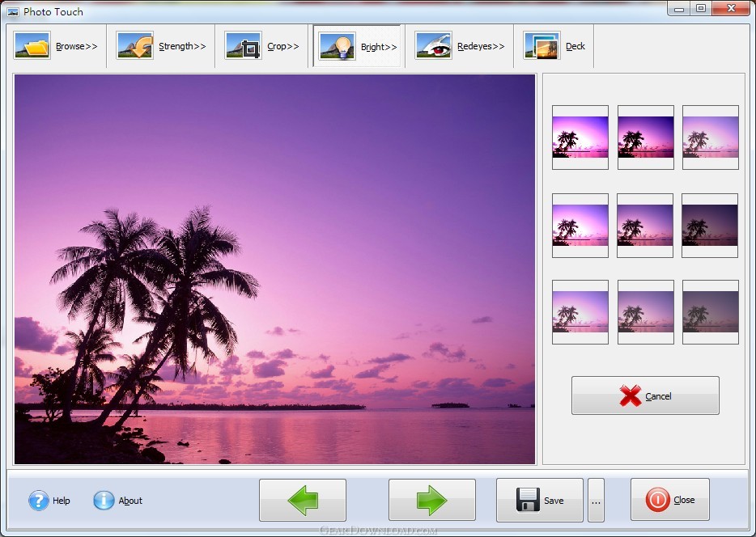
Task: Open the Redeyes eye icon
Action: pyautogui.click(x=434, y=46)
